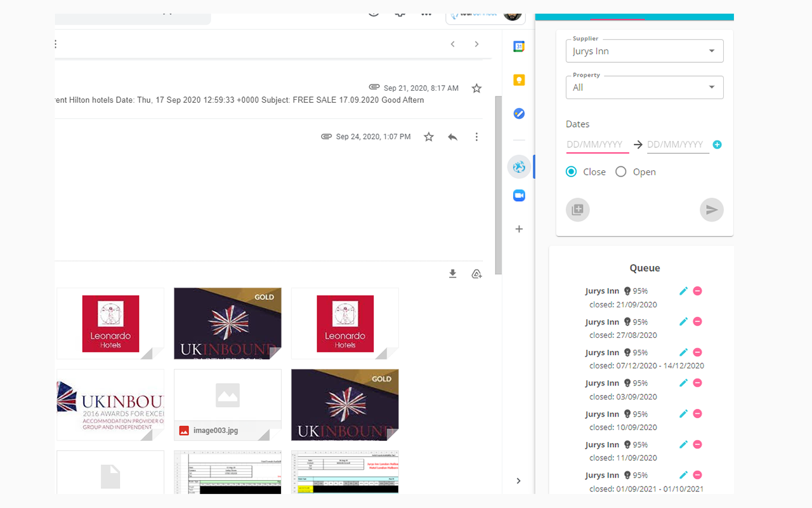Open the image003.jpg attachment thumbnail
812x508 pixels.
click(227, 404)
